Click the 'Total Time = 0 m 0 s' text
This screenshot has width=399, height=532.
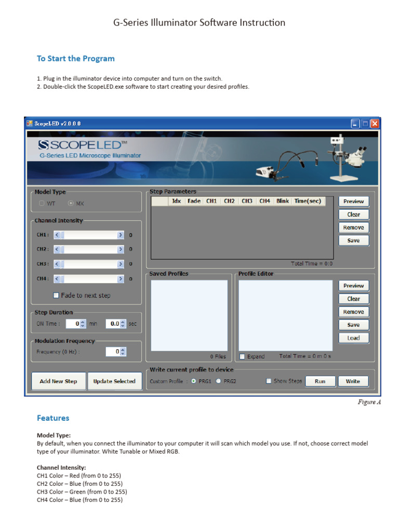coord(305,356)
